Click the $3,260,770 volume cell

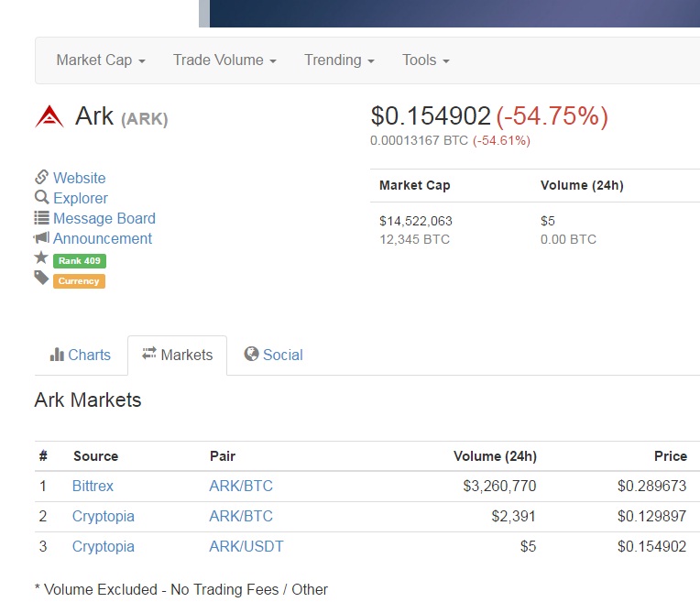(x=499, y=486)
